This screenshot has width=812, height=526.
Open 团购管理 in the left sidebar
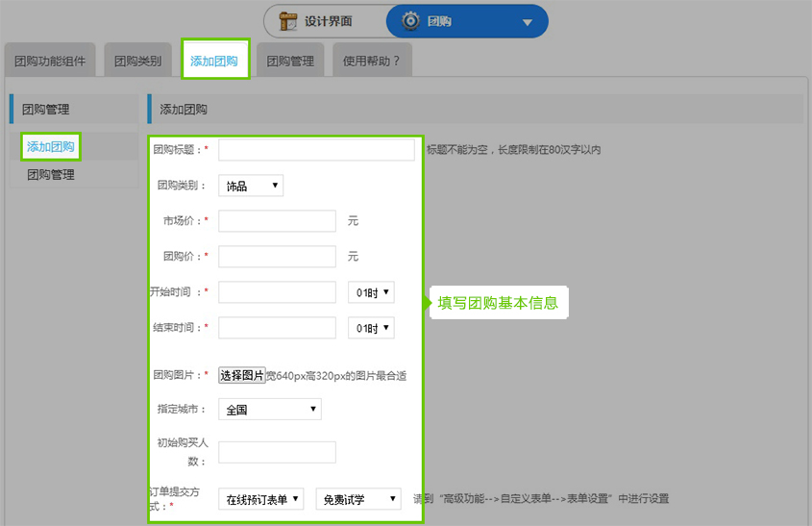pos(51,175)
